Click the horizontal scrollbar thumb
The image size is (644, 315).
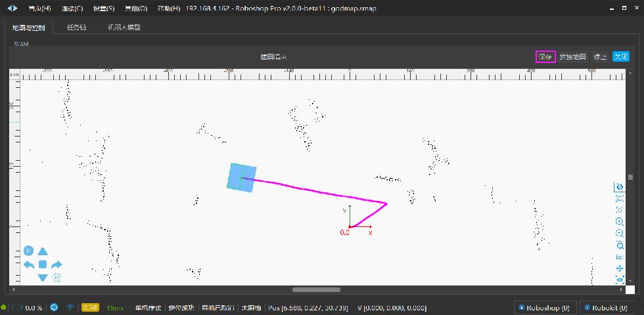click(x=316, y=289)
